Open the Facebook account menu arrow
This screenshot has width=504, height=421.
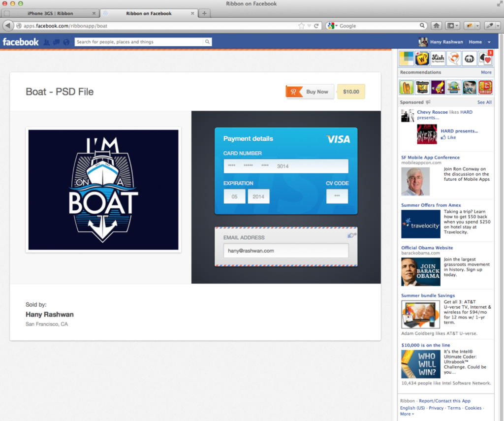pos(489,42)
